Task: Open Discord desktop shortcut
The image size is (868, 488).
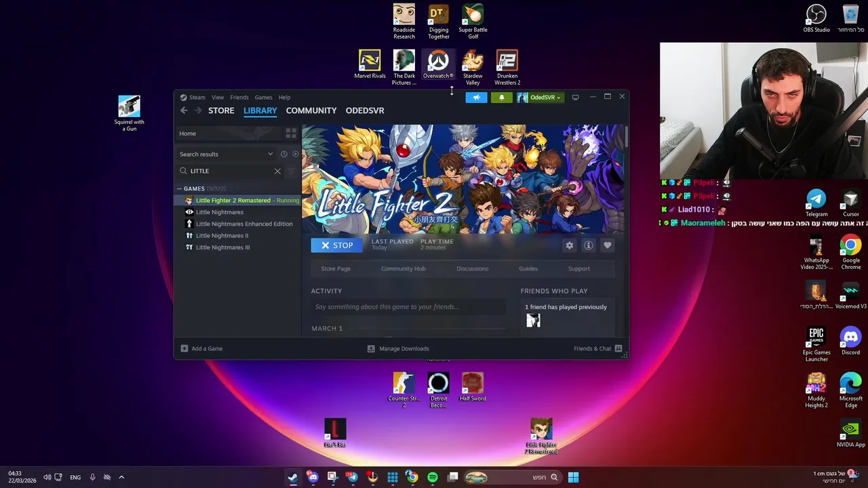Action: pos(850,342)
